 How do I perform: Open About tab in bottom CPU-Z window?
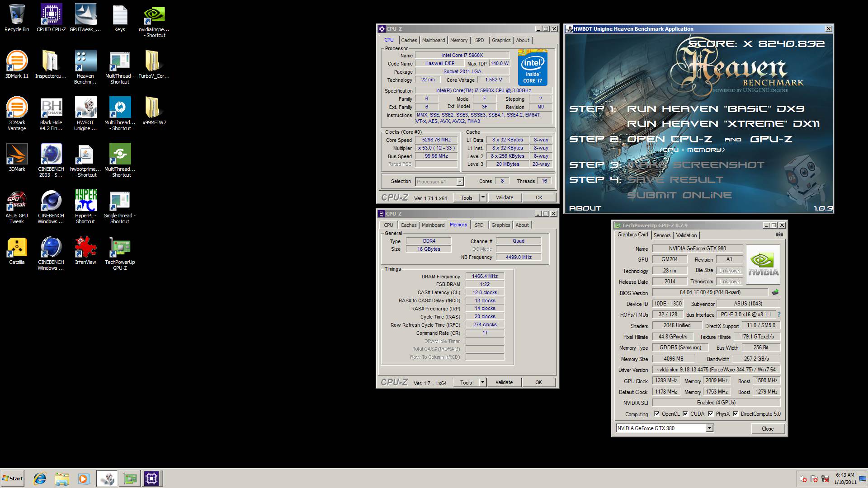pos(522,225)
